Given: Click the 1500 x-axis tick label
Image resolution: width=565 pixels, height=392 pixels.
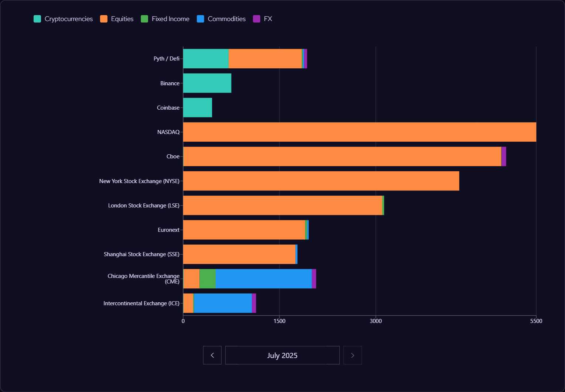Looking at the screenshot, I should click(x=280, y=321).
